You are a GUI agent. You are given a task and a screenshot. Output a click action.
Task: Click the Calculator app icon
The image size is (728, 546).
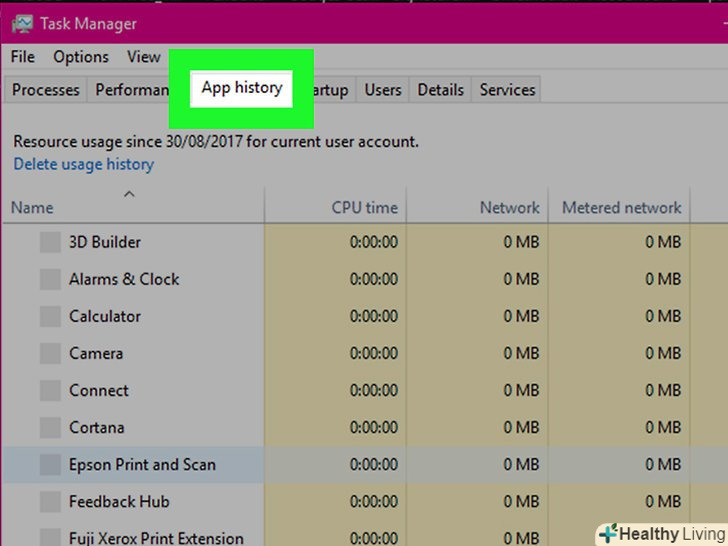[x=50, y=316]
